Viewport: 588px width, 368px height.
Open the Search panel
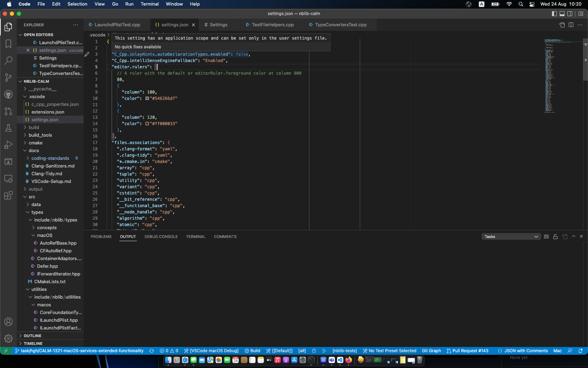click(8, 61)
